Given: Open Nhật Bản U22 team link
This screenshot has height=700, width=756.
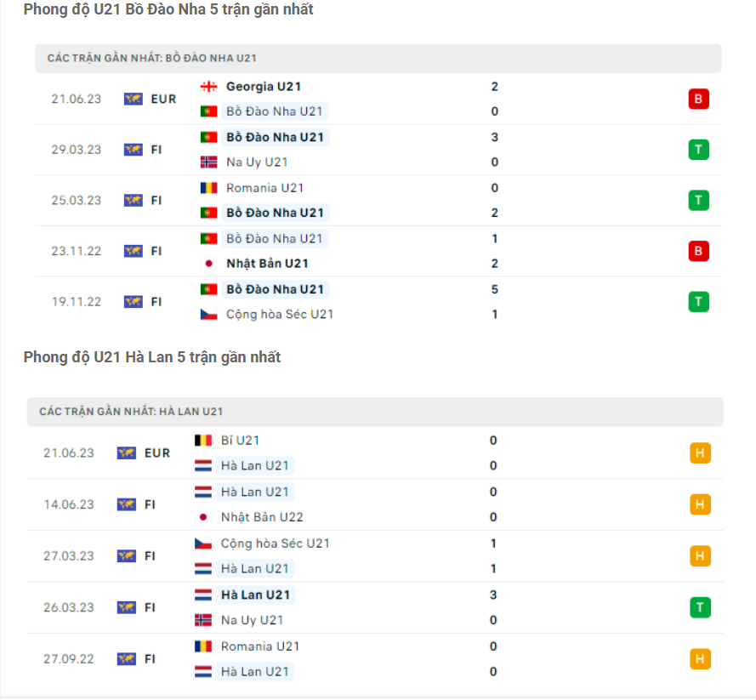Looking at the screenshot, I should [261, 517].
